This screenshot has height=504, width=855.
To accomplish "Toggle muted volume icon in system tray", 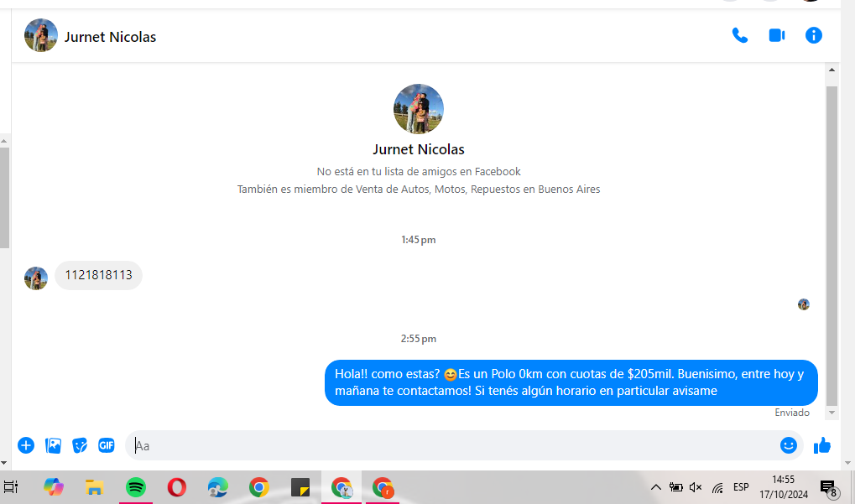I will pos(696,487).
